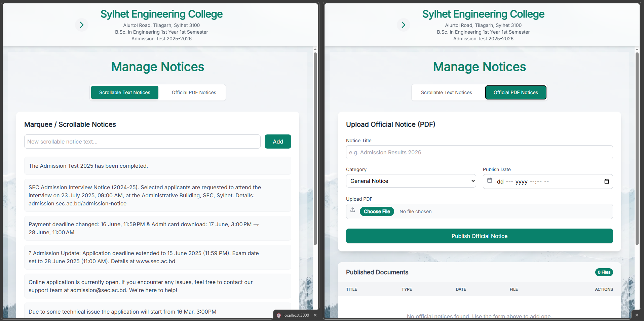644x321 pixels.
Task: Switch to Official PDF Notices tab in left window
Action: (x=194, y=92)
